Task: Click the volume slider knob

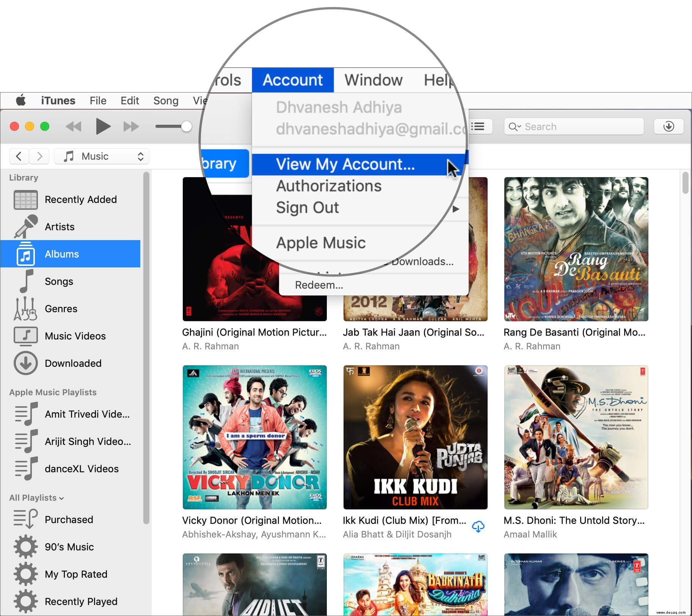Action: (186, 126)
